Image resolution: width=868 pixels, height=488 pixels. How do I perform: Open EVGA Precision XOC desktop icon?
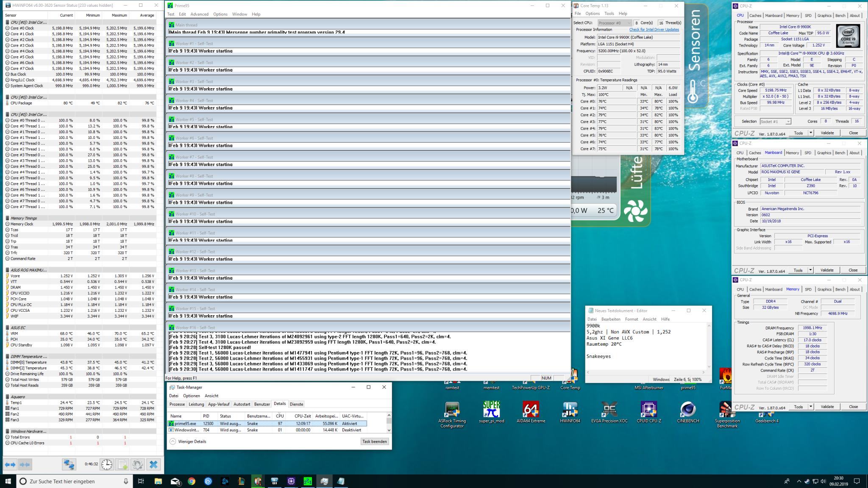pyautogui.click(x=609, y=411)
